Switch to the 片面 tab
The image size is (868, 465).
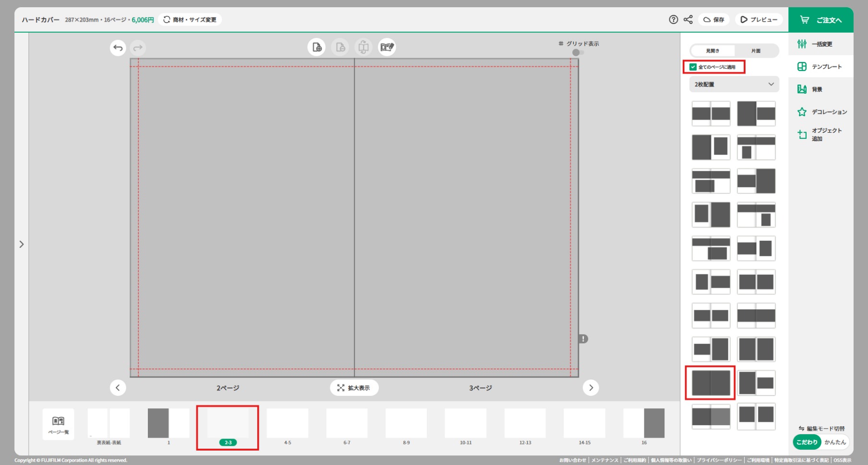click(x=756, y=51)
